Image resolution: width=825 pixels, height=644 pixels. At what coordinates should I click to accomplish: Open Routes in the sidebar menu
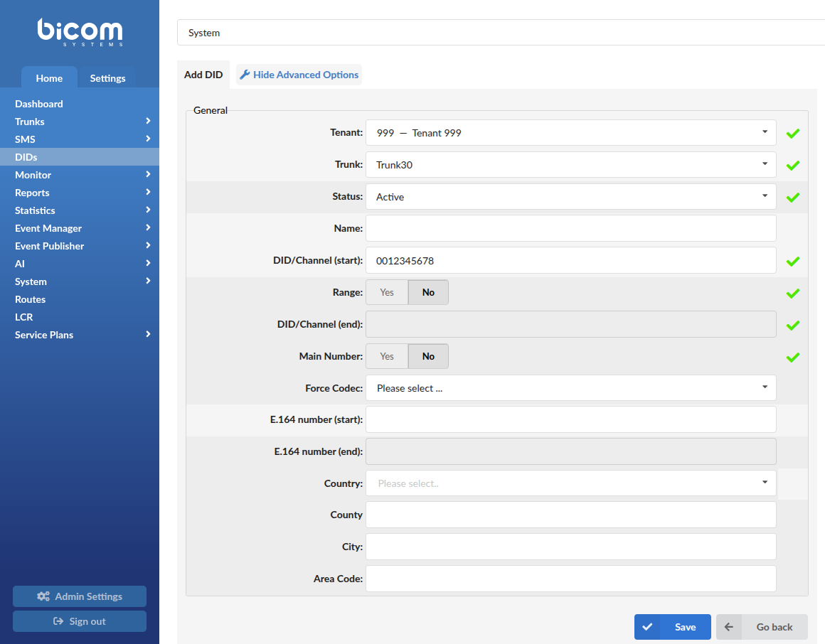(x=30, y=299)
